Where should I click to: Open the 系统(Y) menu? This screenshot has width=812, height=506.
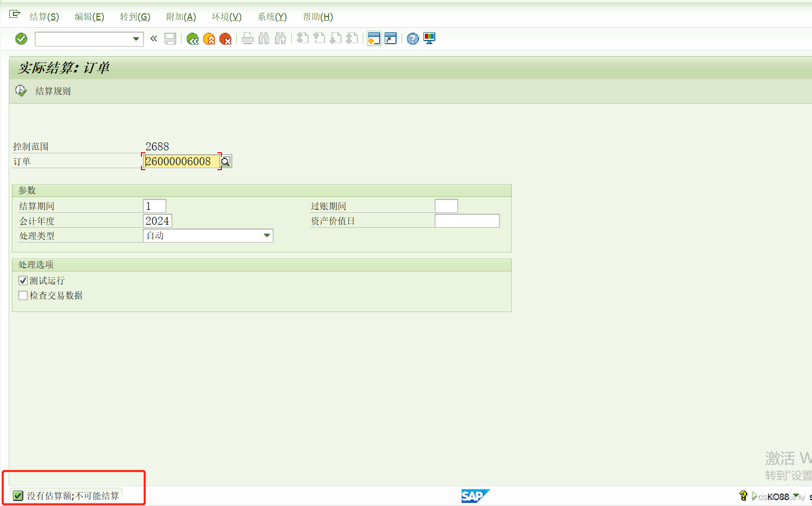pos(271,16)
